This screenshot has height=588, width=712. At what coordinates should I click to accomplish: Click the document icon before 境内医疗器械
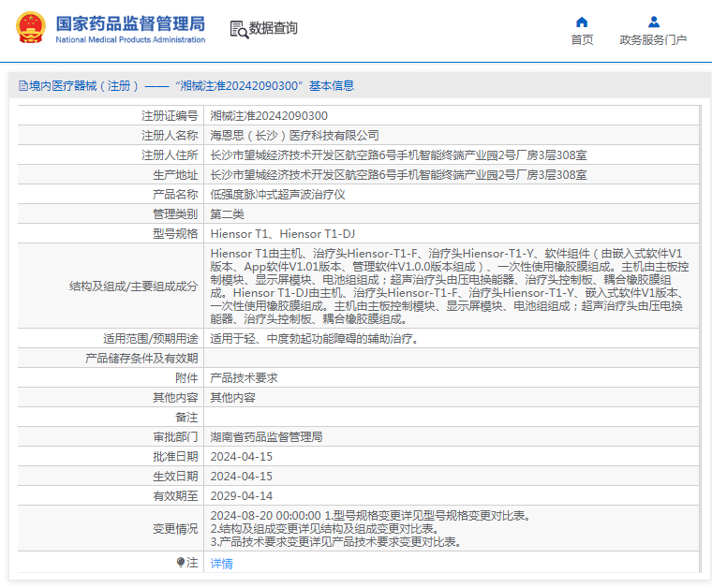click(x=23, y=86)
